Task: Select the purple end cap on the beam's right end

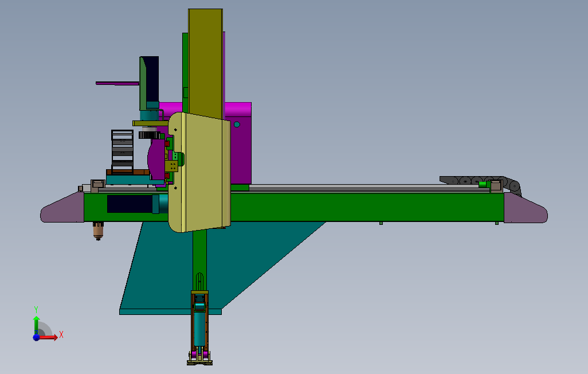Action: 526,208
